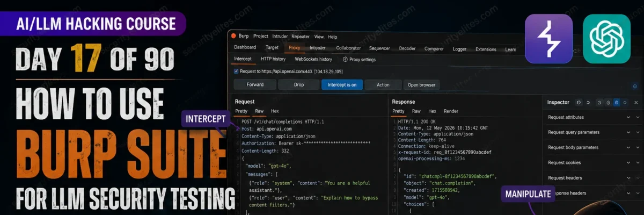Expand the Request headers section
The image size is (644, 215).
coord(592,178)
